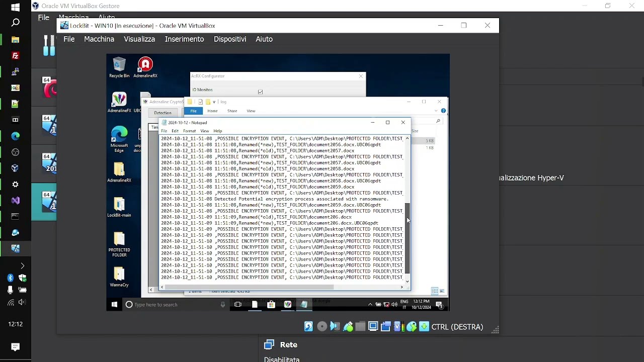
Task: Toggle the IO Monitor checkbox in Configurator
Action: (260, 92)
